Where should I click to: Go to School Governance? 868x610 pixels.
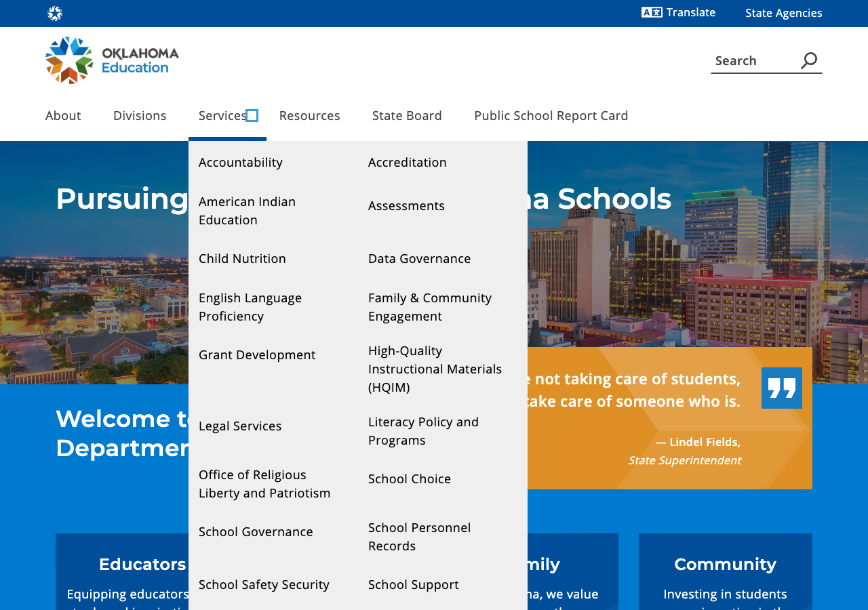tap(256, 532)
